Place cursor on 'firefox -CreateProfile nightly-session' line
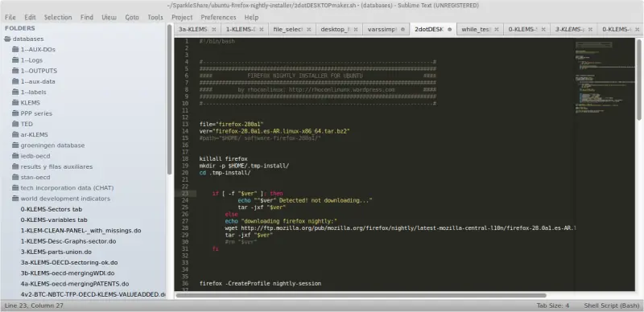The width and height of the screenshot is (644, 312). (x=260, y=284)
